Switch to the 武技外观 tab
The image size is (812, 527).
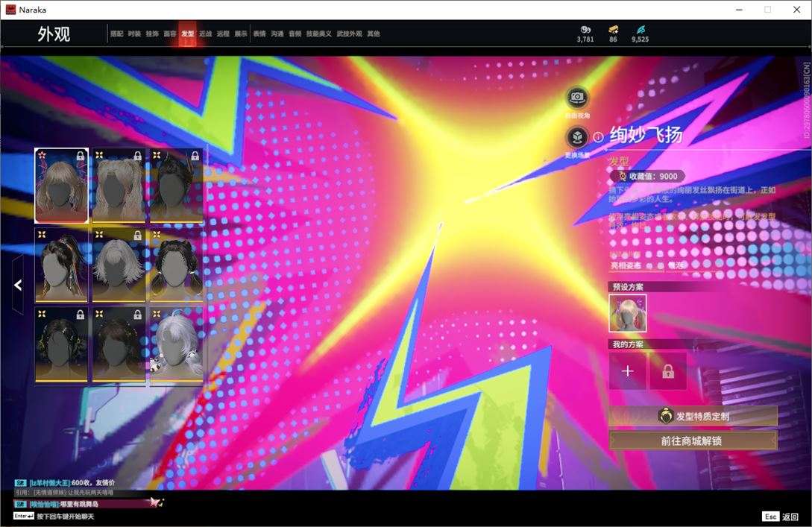350,34
